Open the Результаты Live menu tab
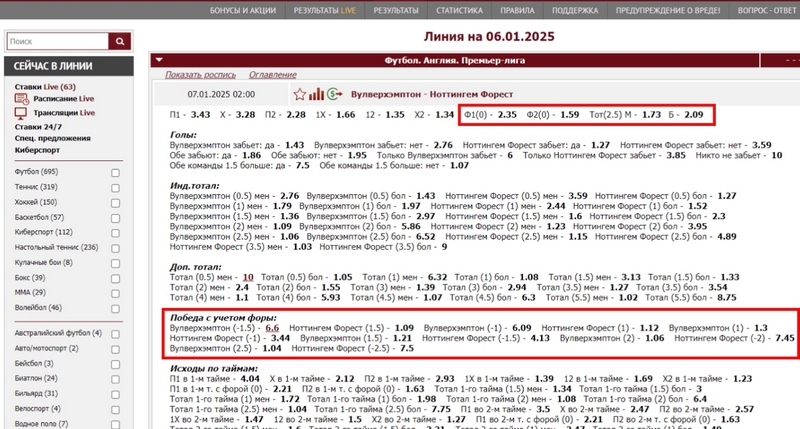This screenshot has height=429, width=800. 325,10
